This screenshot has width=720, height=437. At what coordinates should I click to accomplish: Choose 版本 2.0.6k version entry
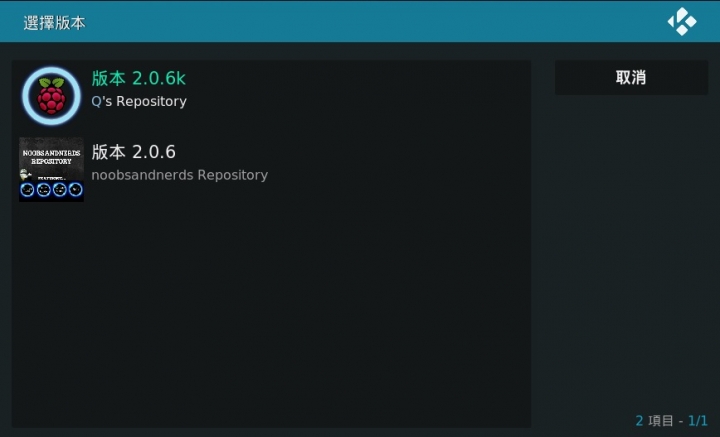coord(271,96)
